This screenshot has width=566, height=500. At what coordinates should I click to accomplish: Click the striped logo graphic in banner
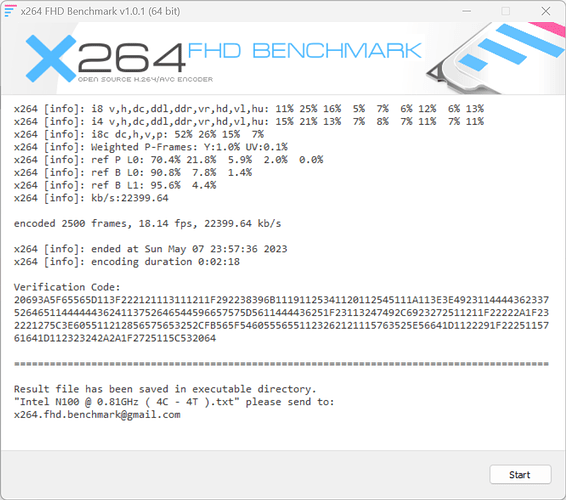click(496, 58)
